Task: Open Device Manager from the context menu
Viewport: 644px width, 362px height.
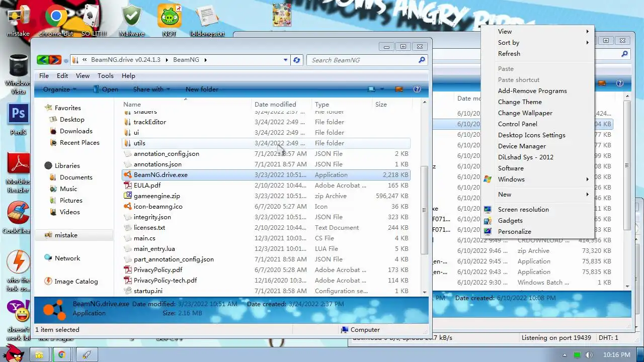Action: pos(537,146)
